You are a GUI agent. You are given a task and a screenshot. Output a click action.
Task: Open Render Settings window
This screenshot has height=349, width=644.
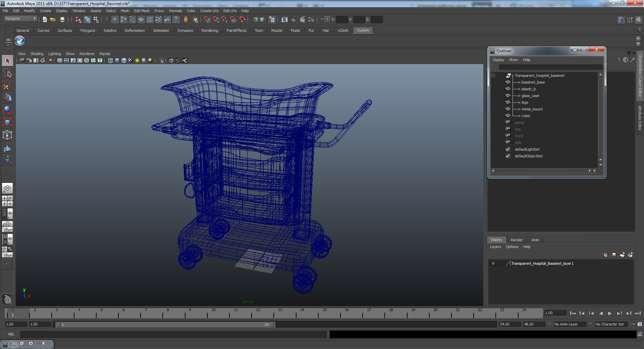pyautogui.click(x=312, y=20)
